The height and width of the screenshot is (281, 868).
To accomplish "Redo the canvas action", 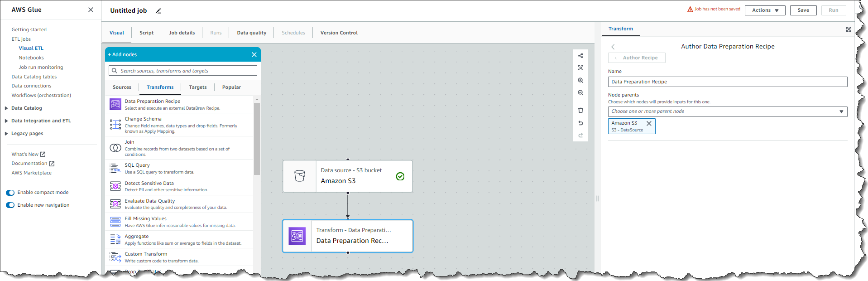I will tap(580, 135).
